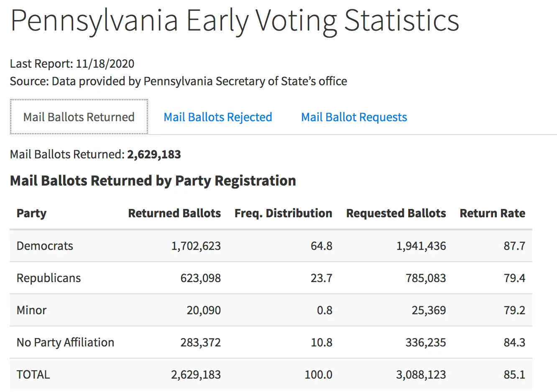557x392 pixels.
Task: Click the Return Rate column header
Action: pyautogui.click(x=492, y=213)
